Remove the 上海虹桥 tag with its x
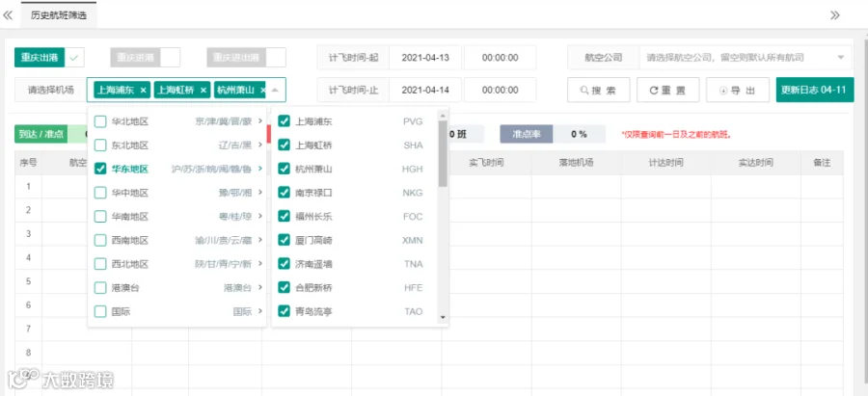Viewport: 868px width, 396px height. coord(203,91)
